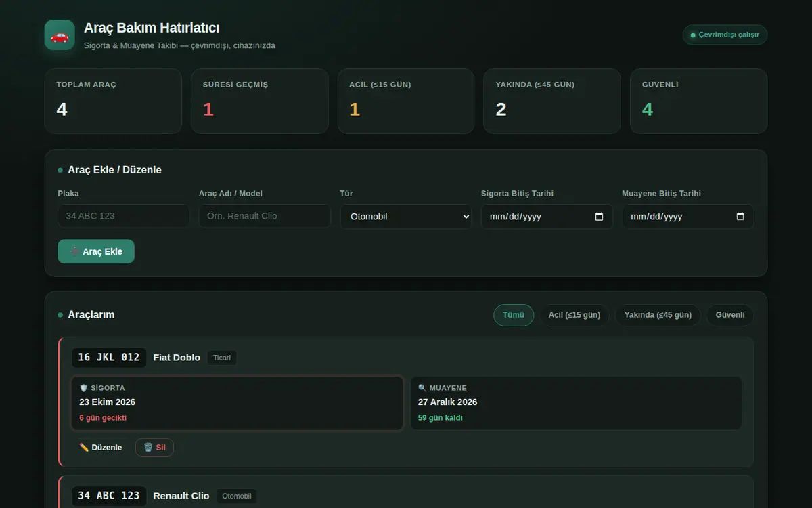Delete Fiat Doblo using the Sil button
The image size is (812, 508).
pos(154,448)
